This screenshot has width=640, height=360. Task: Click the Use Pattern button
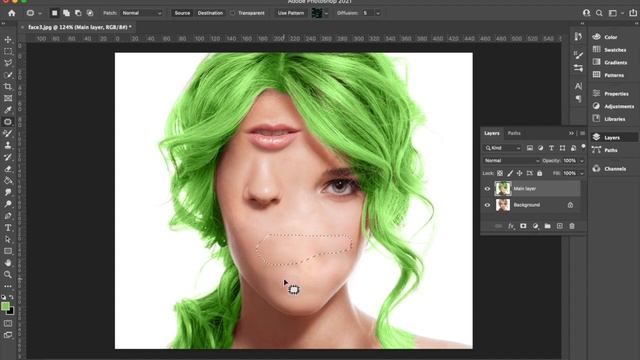(x=291, y=13)
